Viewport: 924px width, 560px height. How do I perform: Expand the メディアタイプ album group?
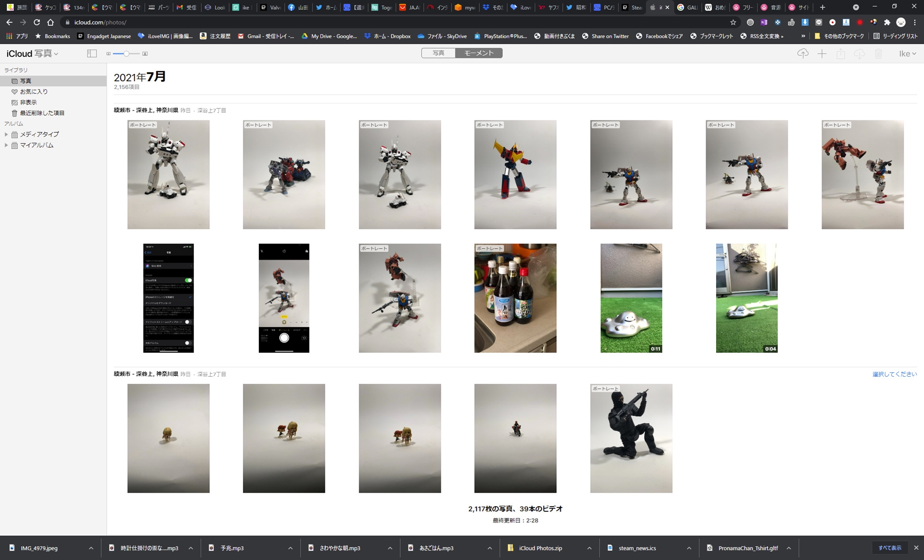tap(7, 134)
